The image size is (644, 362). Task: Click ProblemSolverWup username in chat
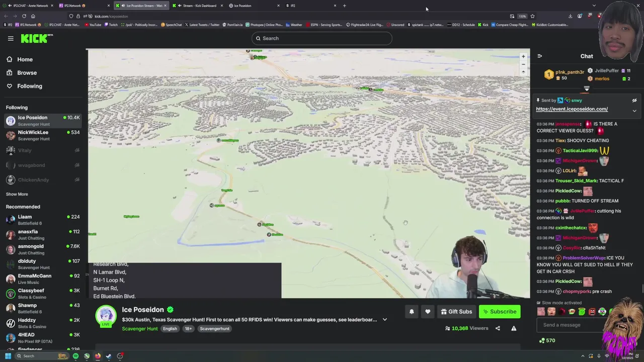(584, 258)
